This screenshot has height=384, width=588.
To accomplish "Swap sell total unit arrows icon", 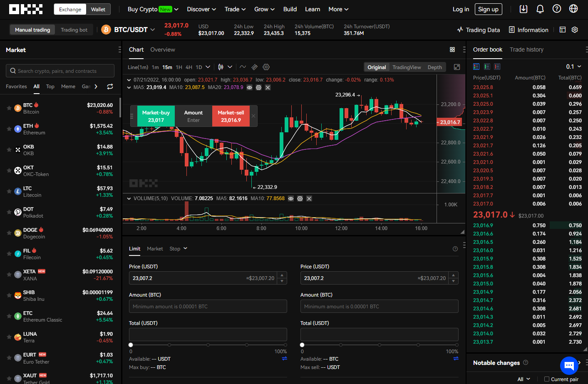I will point(456,358).
